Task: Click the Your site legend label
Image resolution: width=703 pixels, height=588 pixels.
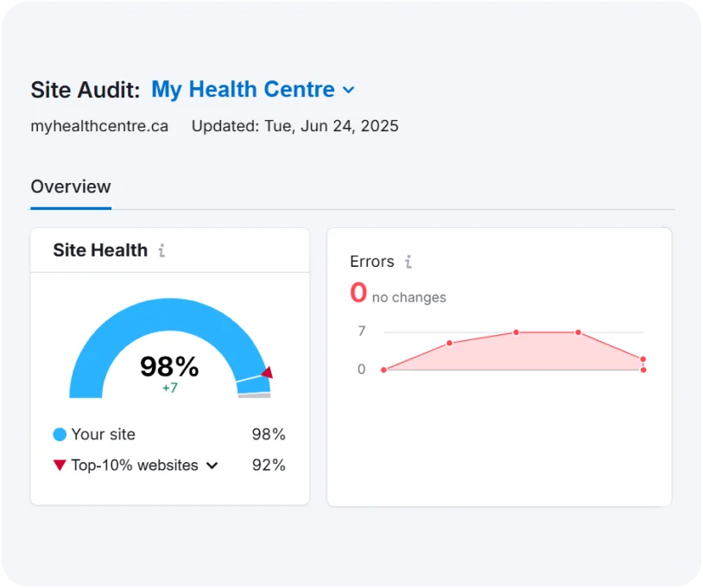Action: [x=103, y=434]
